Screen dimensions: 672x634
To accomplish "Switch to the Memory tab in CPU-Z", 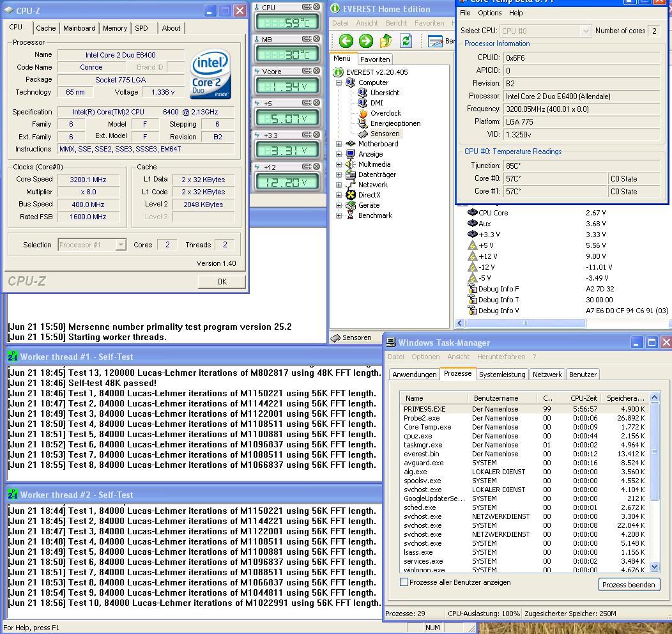I will point(115,28).
